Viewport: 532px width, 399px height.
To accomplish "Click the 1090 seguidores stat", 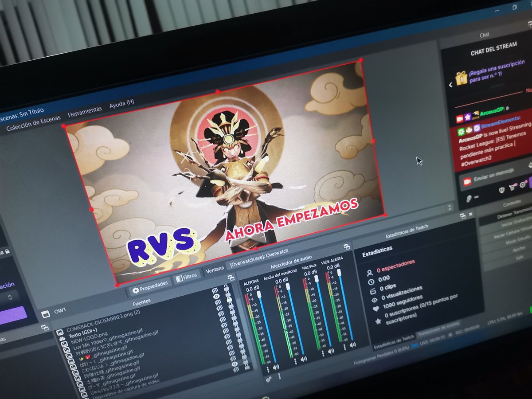I will click(x=402, y=301).
